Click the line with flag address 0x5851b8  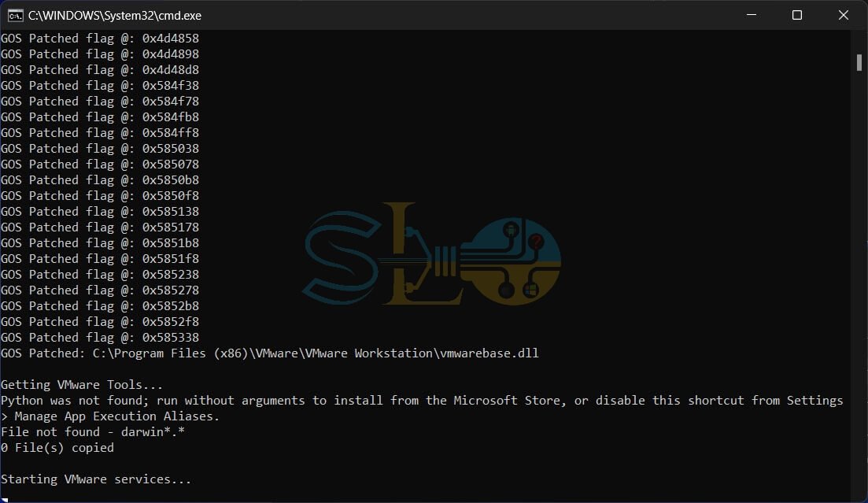tap(100, 242)
